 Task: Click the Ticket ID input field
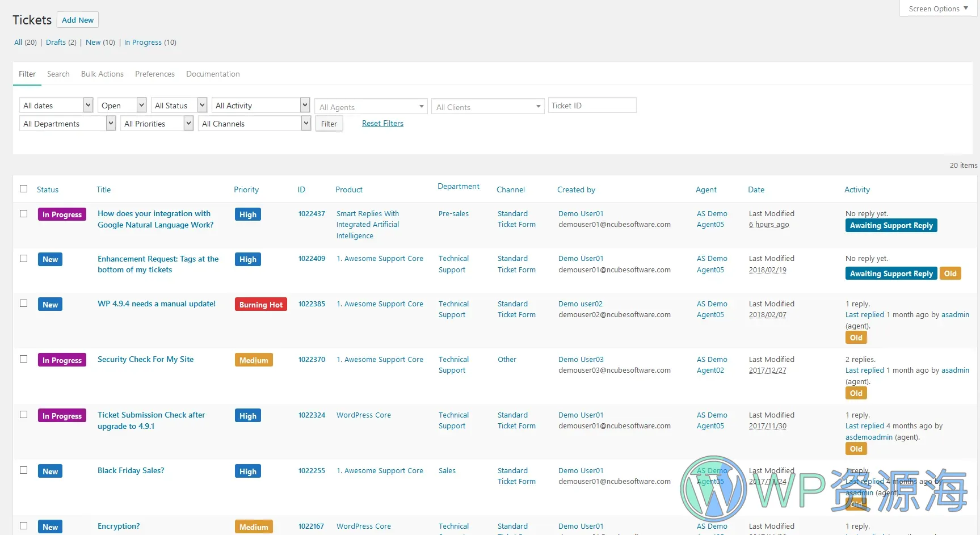coord(592,105)
